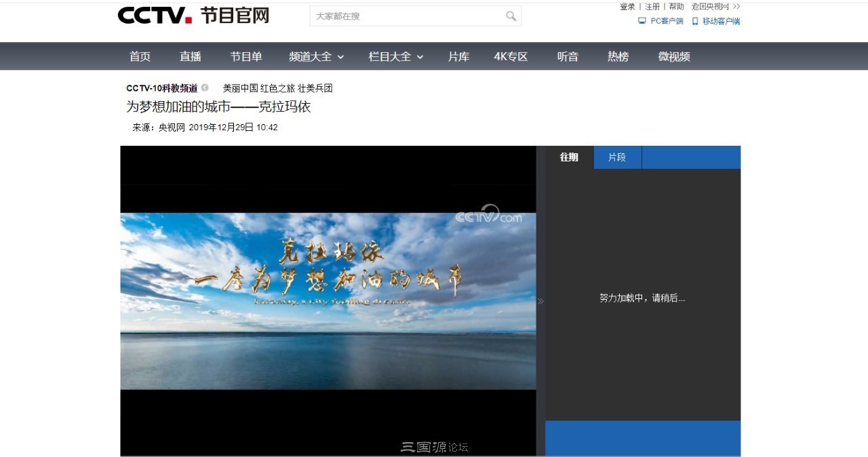Expand the 栏目大全 dropdown
The height and width of the screenshot is (457, 868).
(x=396, y=57)
